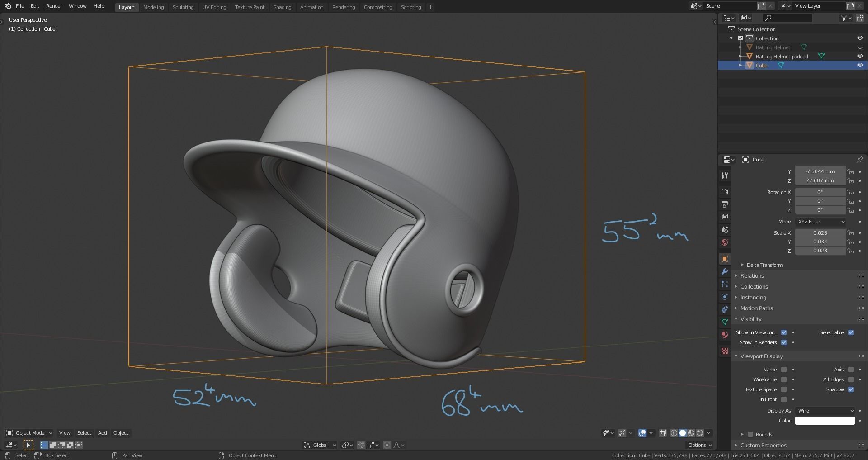The image size is (868, 460).
Task: Open the Display As Wire dropdown
Action: point(825,411)
